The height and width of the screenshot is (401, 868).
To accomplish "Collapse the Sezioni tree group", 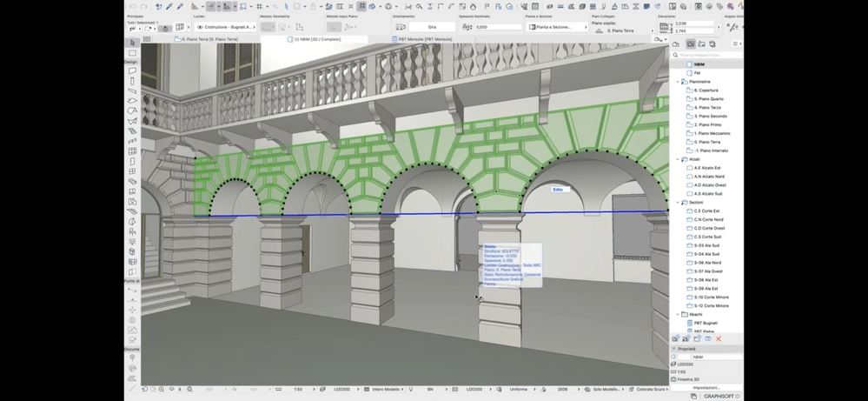I will (678, 203).
